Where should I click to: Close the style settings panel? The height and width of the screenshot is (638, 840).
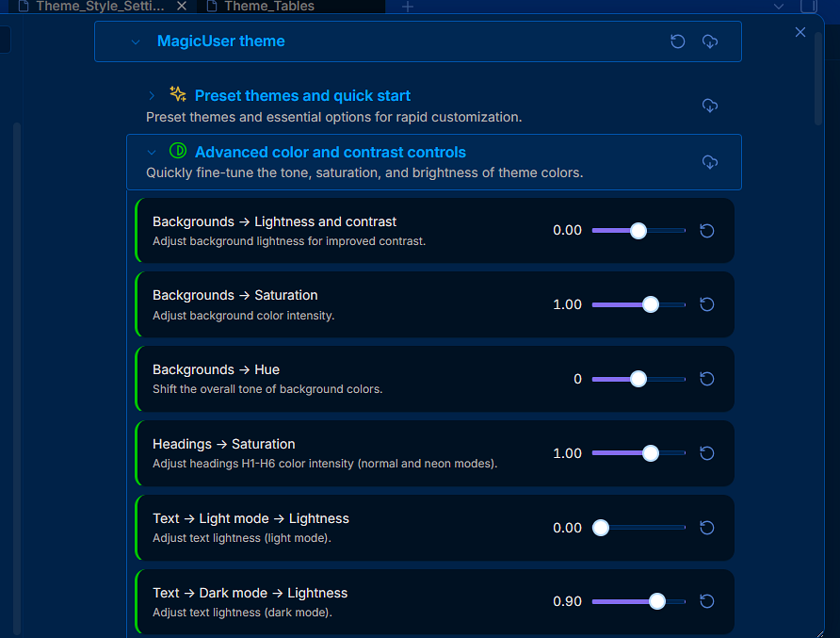point(800,32)
